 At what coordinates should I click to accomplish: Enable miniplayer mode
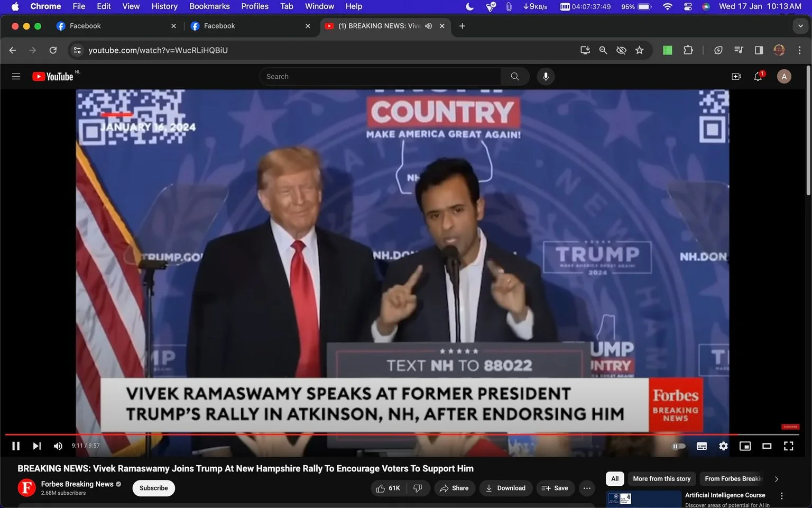[x=745, y=446]
